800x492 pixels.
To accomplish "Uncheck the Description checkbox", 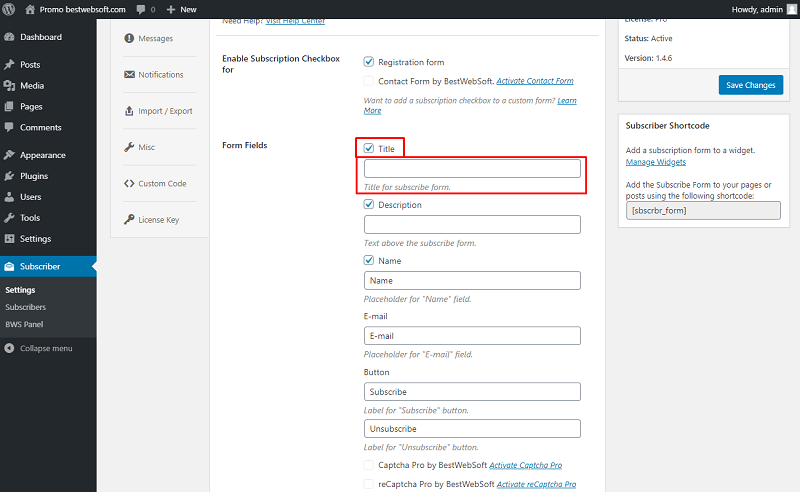I will 368,204.
